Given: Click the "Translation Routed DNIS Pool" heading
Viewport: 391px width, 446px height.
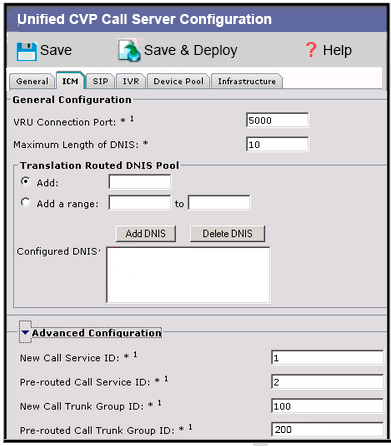Looking at the screenshot, I should (100, 165).
